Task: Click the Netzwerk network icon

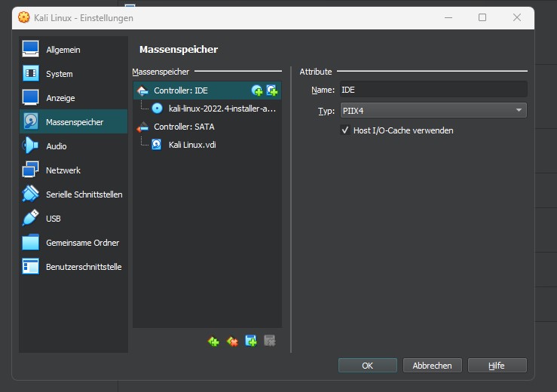Action: [x=31, y=170]
